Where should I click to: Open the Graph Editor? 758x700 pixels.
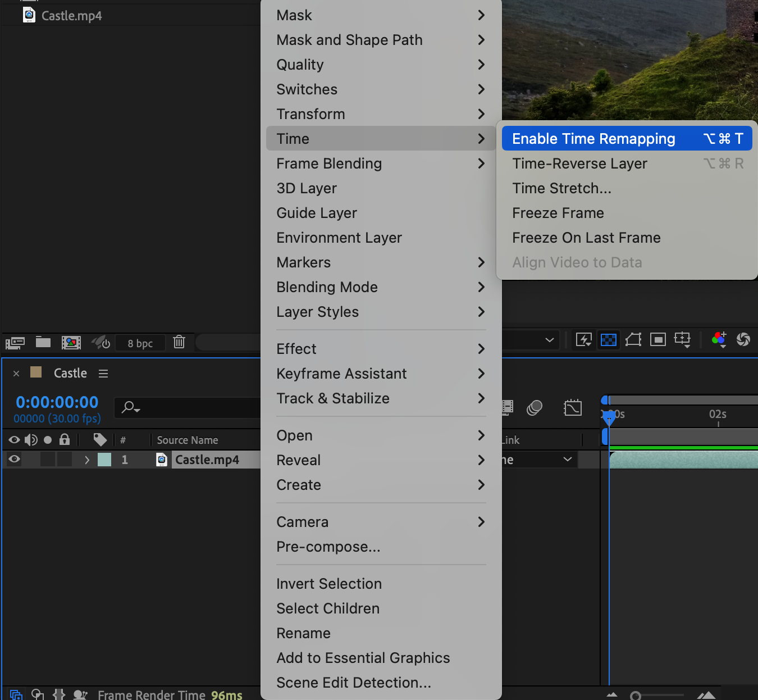[572, 407]
